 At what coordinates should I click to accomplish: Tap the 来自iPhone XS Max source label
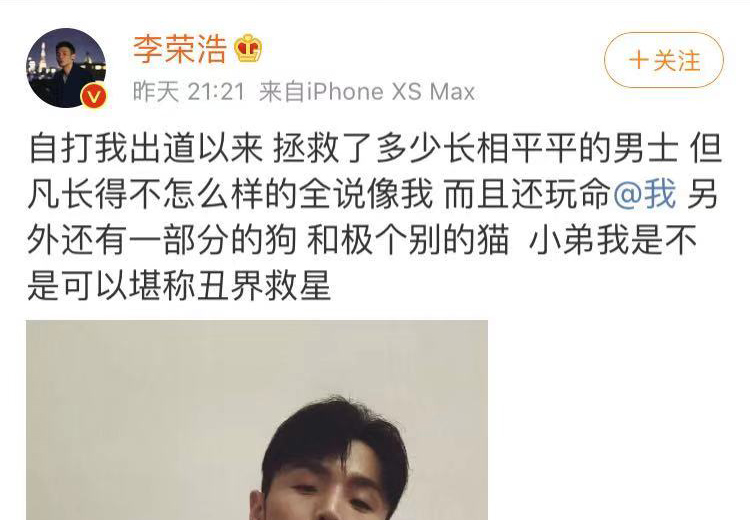[x=367, y=91]
